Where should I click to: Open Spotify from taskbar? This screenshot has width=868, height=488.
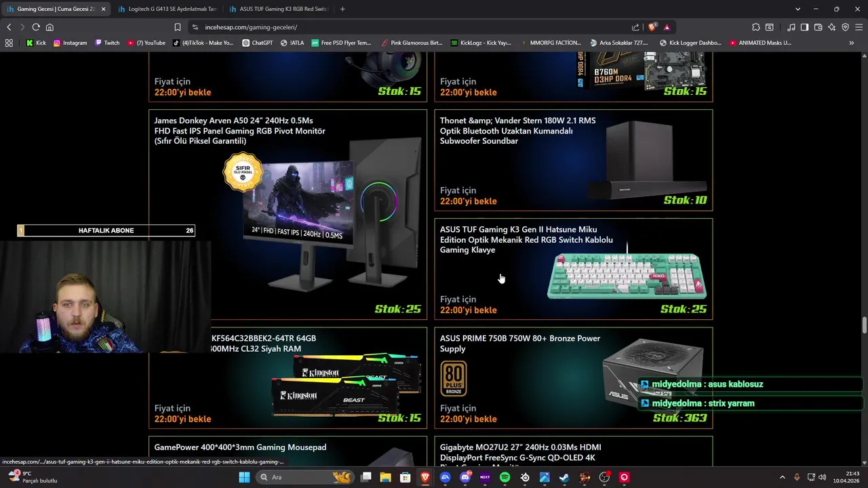click(x=505, y=477)
